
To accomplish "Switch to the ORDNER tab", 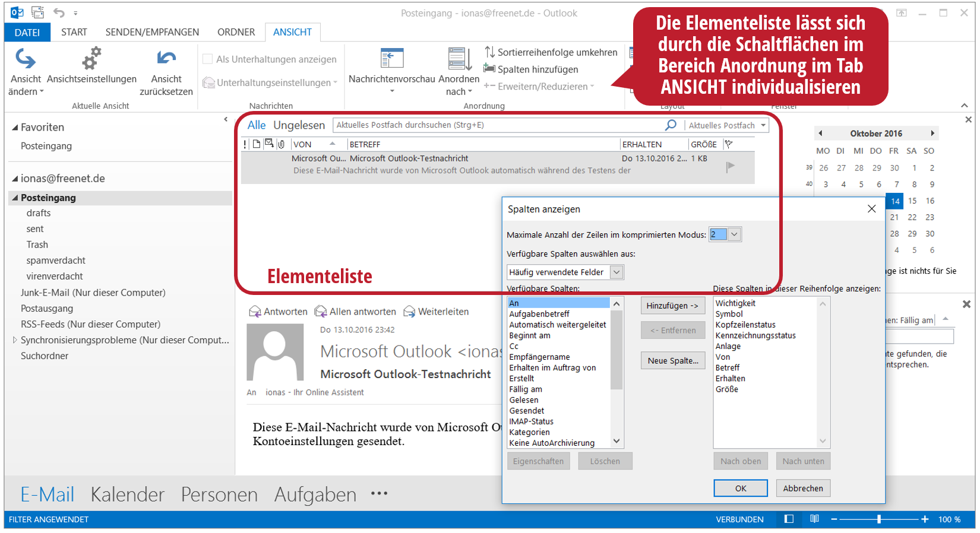I will pos(236,32).
